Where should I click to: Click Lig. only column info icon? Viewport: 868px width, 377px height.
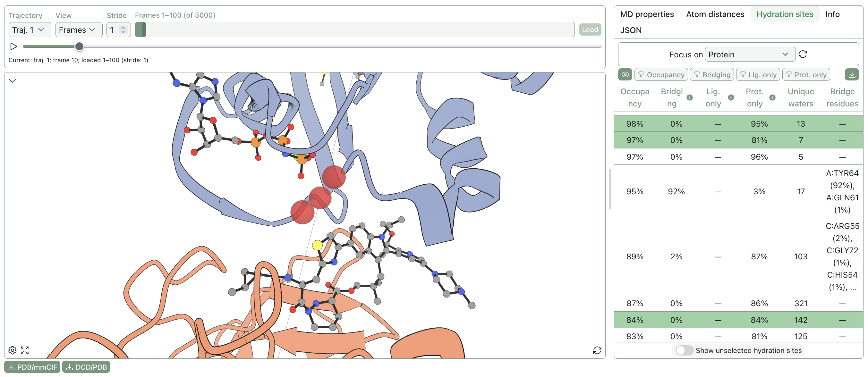coord(731,97)
